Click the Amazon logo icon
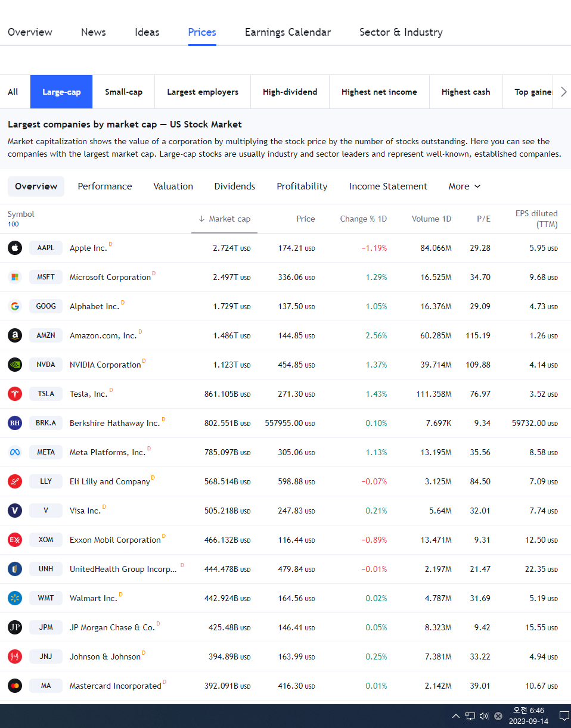 click(x=15, y=335)
